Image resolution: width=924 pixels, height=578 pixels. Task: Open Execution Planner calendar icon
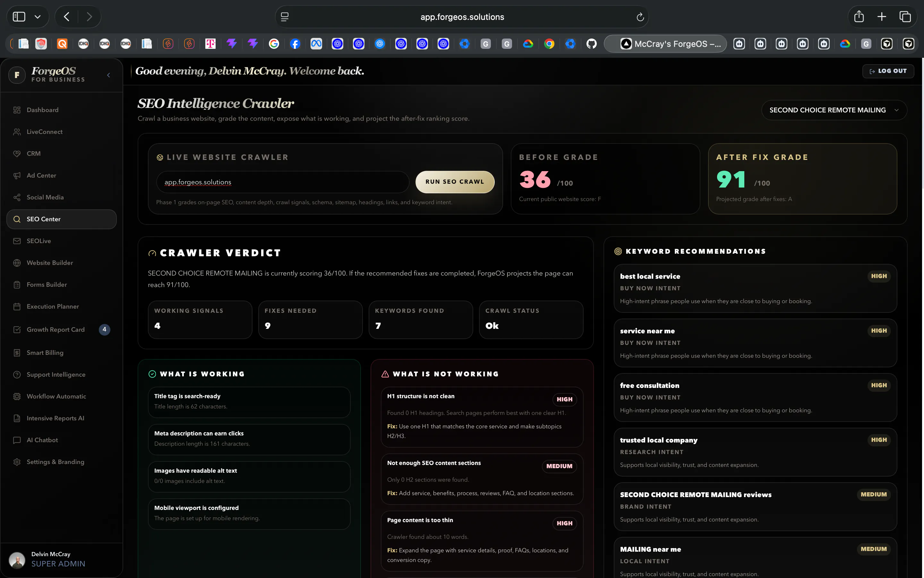point(17,307)
